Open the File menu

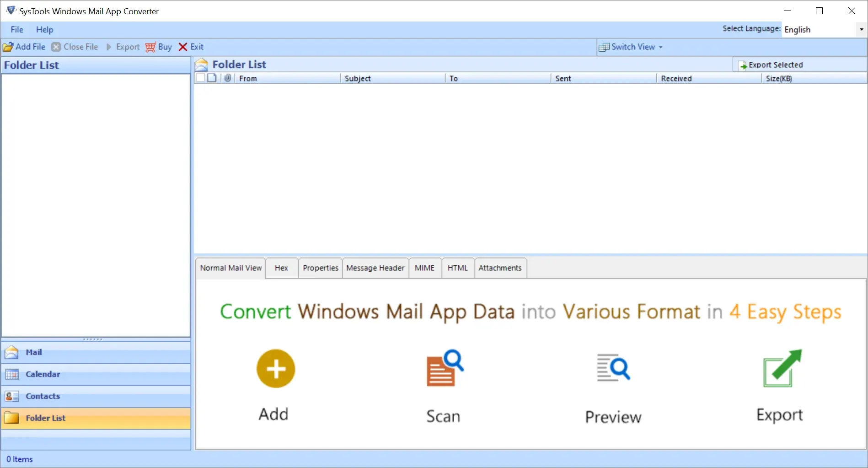16,29
